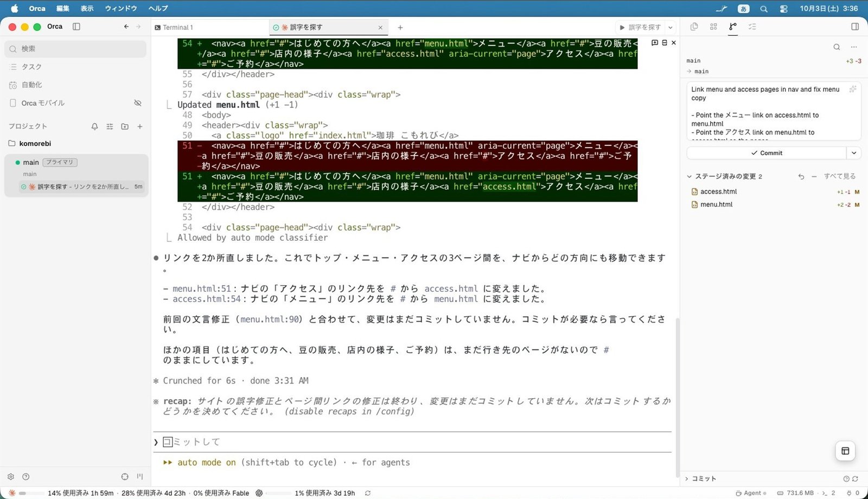Unstage all with the minus icon
868x499 pixels.
[814, 177]
